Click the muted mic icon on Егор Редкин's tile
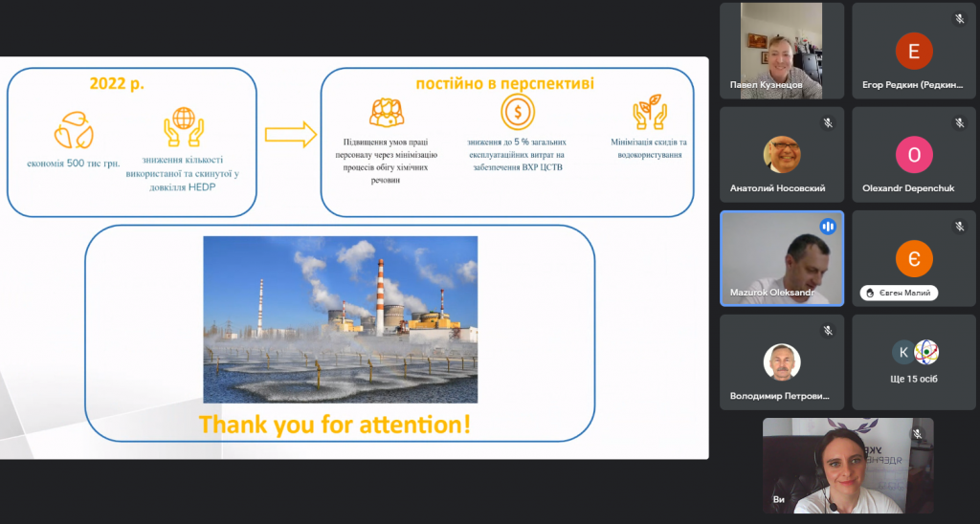 coord(959,19)
